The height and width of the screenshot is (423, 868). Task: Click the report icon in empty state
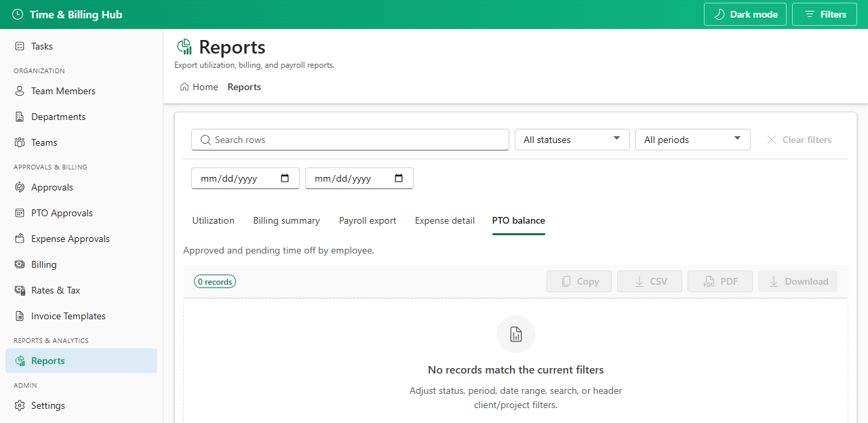point(516,334)
